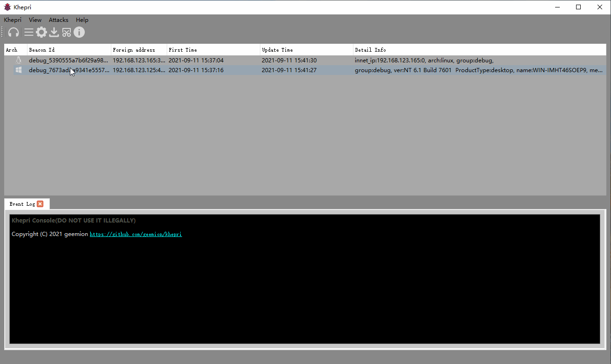Minimize the Khepri window
Viewport: 611px width, 364px height.
coord(557,7)
